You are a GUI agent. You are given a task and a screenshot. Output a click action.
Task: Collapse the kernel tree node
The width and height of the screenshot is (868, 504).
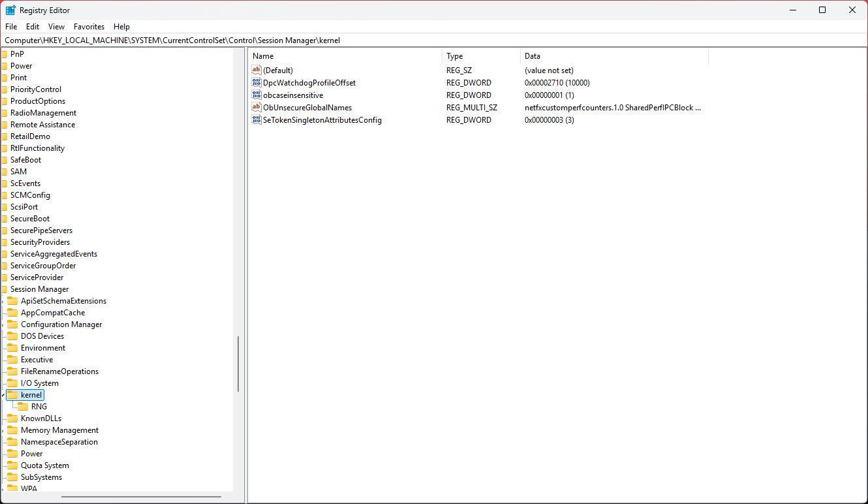coord(3,394)
